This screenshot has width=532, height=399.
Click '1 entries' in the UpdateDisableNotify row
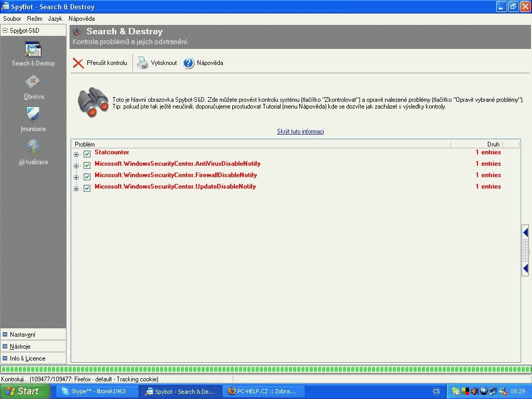[x=488, y=187]
